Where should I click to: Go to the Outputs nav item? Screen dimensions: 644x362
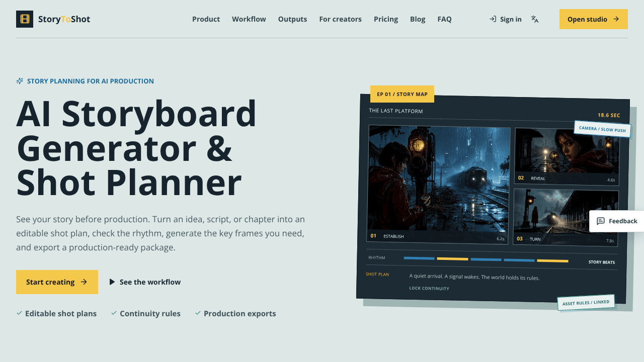(x=292, y=19)
